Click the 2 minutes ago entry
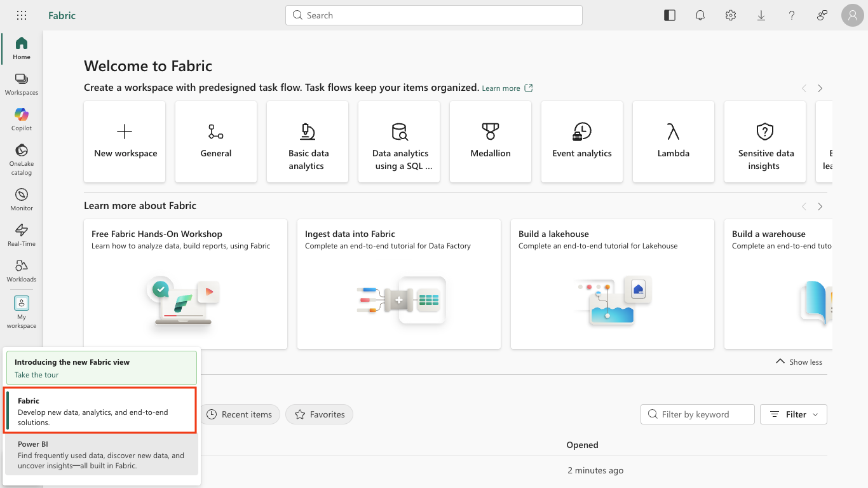The image size is (868, 488). (x=595, y=470)
